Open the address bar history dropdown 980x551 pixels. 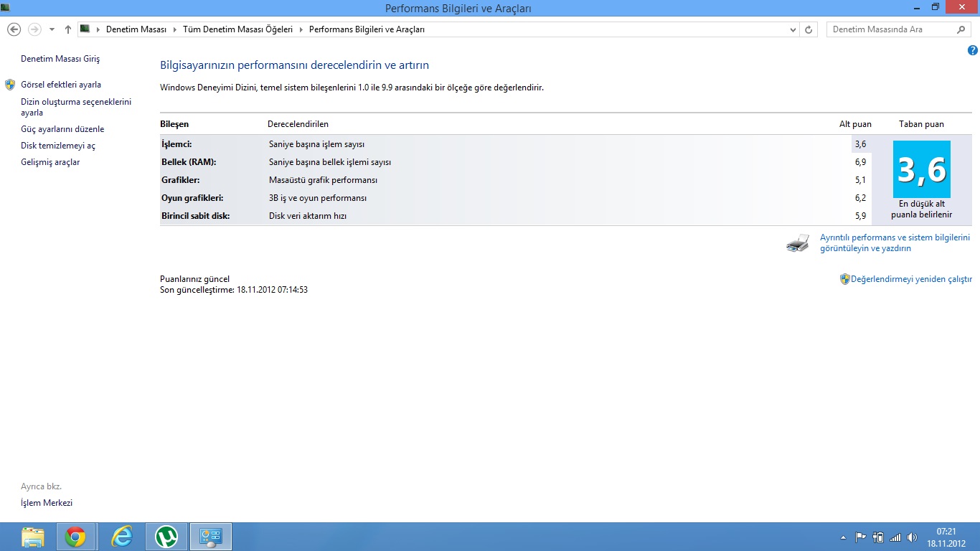tap(793, 29)
